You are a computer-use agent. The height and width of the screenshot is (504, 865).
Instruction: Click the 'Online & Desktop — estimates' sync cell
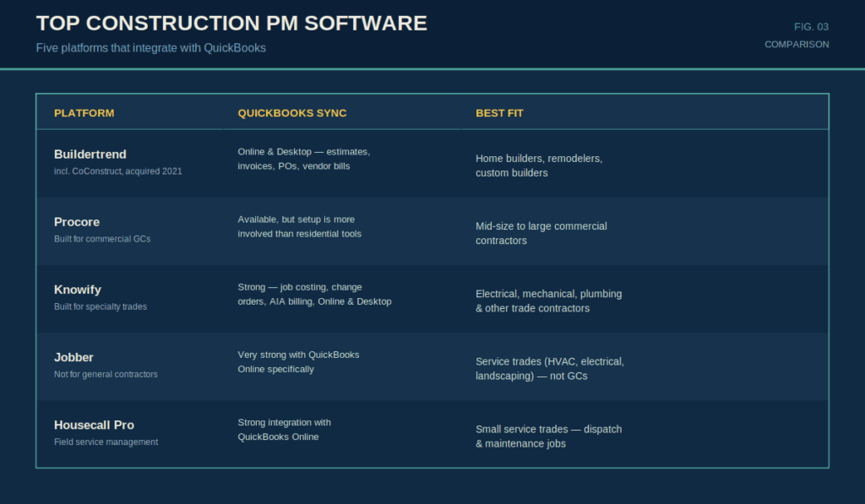(304, 159)
